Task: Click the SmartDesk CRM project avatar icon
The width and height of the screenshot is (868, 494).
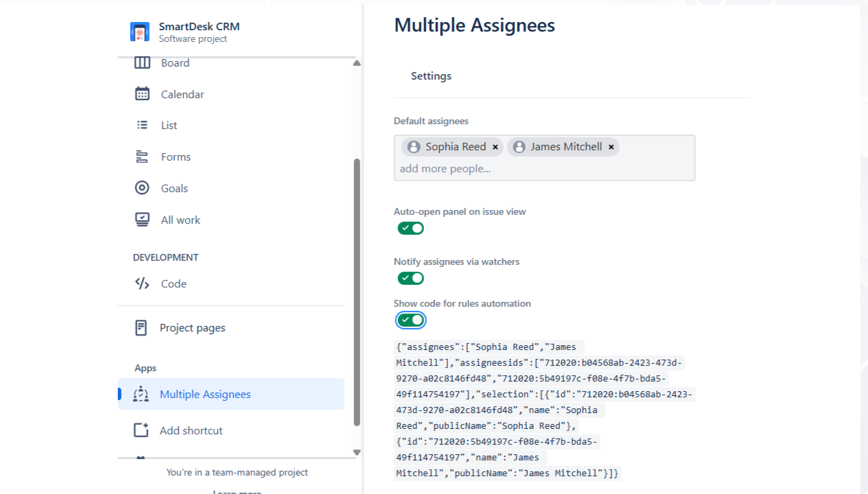Action: 140,32
